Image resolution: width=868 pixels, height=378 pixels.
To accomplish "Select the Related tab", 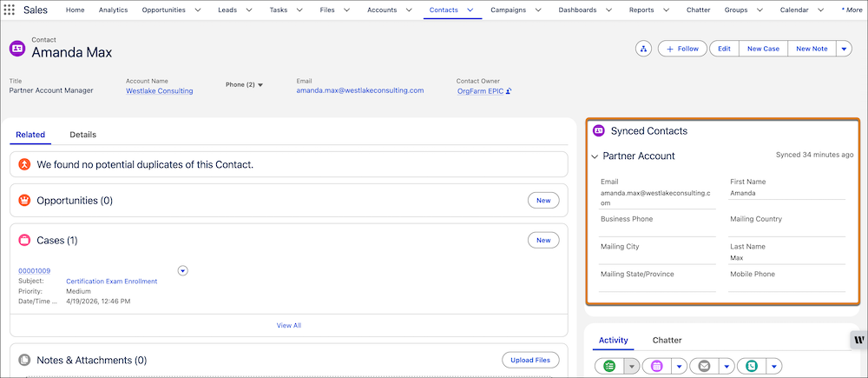I will tap(30, 135).
